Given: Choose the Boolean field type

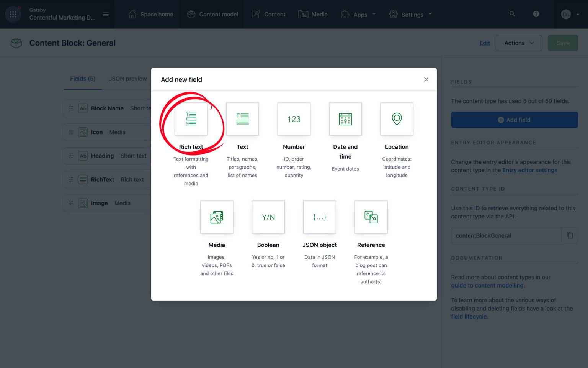Looking at the screenshot, I should (268, 217).
